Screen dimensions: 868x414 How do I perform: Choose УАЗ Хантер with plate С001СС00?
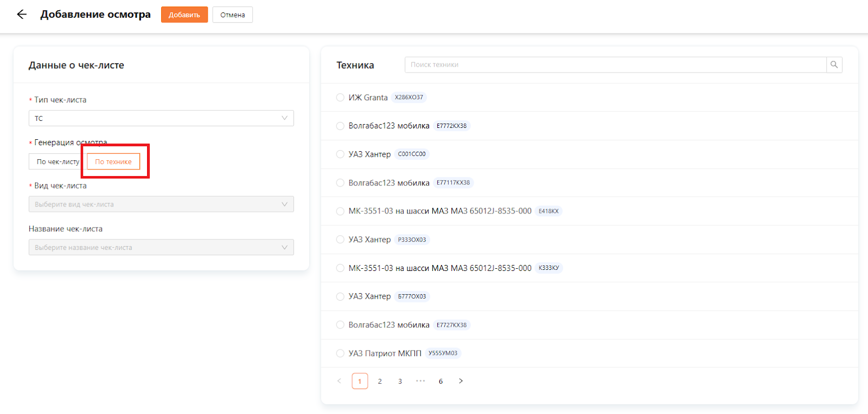click(x=340, y=154)
